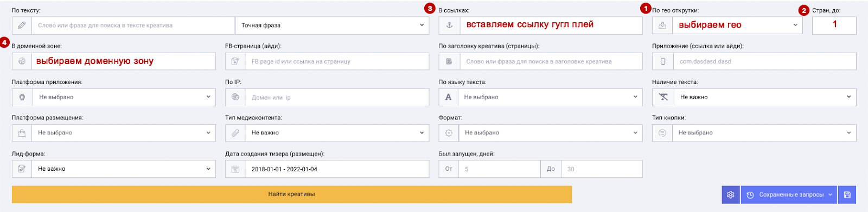
Task: Click the Android icon in 'Платформа приложения'
Action: tap(22, 97)
